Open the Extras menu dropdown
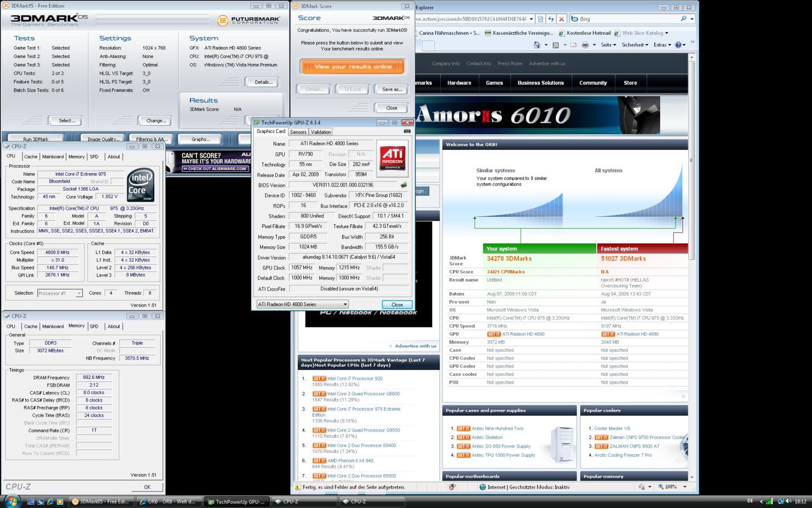The width and height of the screenshot is (812, 508). [662, 45]
